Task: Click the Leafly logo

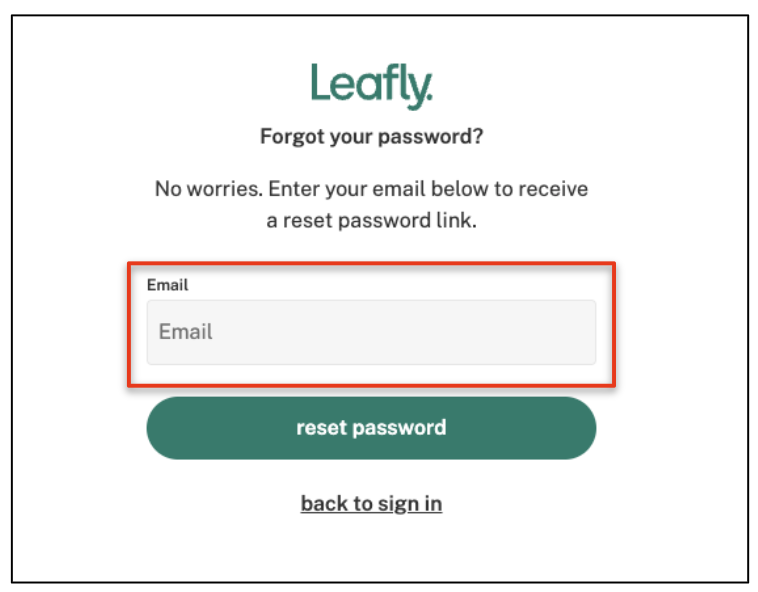Action: 371,86
